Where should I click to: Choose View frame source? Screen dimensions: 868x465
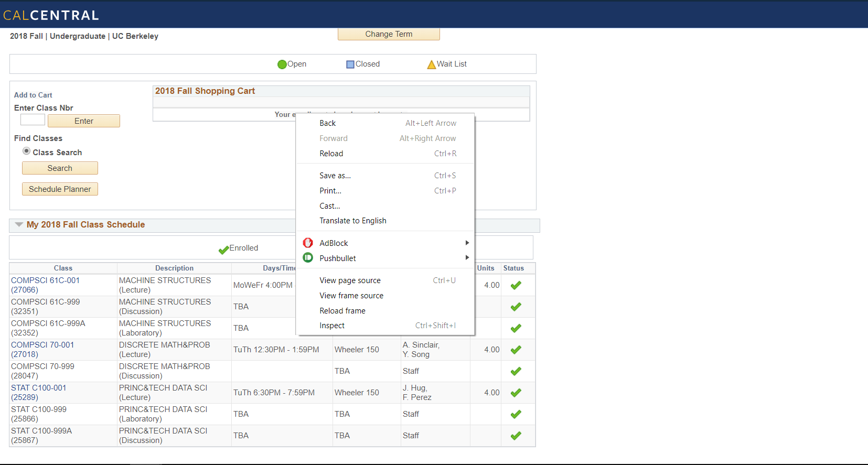[x=385, y=296]
